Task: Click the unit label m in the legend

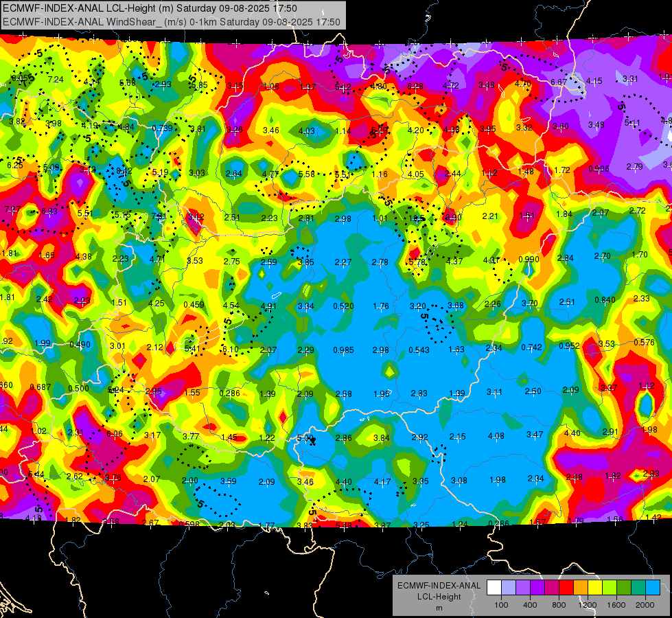Action: (439, 608)
